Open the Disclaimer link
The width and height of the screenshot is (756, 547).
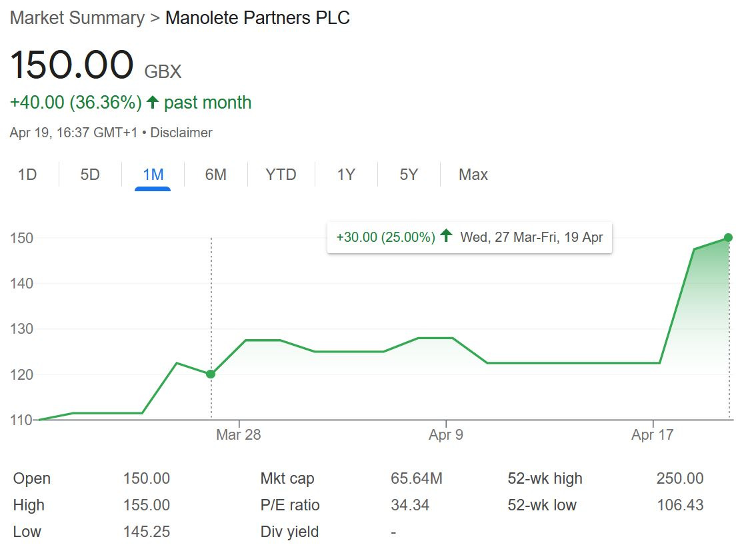182,132
